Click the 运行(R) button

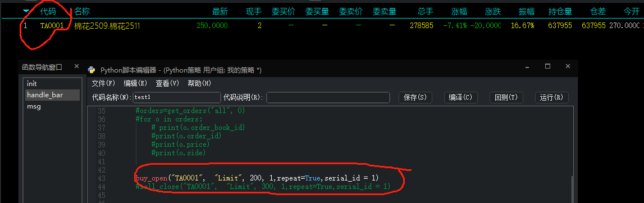click(551, 97)
